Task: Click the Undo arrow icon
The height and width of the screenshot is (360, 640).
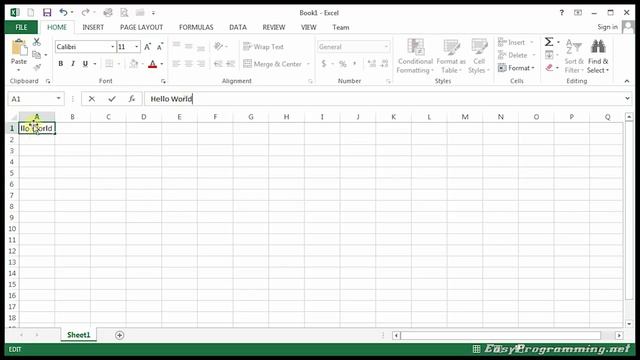Action: pos(63,13)
